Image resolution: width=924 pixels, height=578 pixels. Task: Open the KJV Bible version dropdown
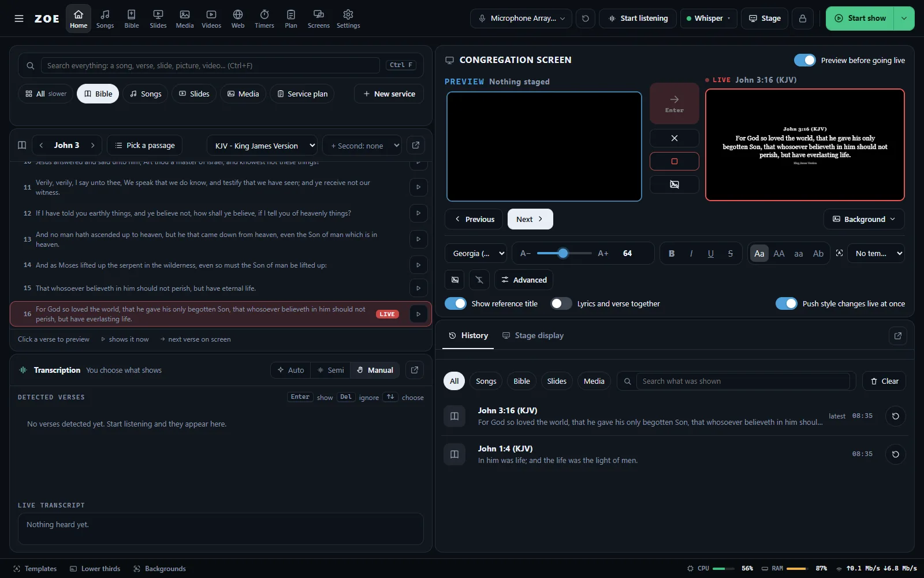pyautogui.click(x=262, y=145)
